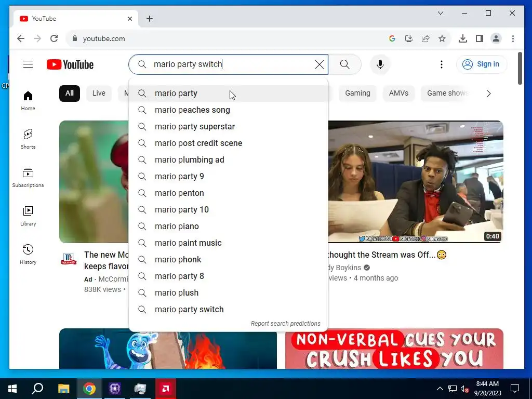Open the Windows Start menu
This screenshot has width=532, height=399.
click(x=12, y=389)
